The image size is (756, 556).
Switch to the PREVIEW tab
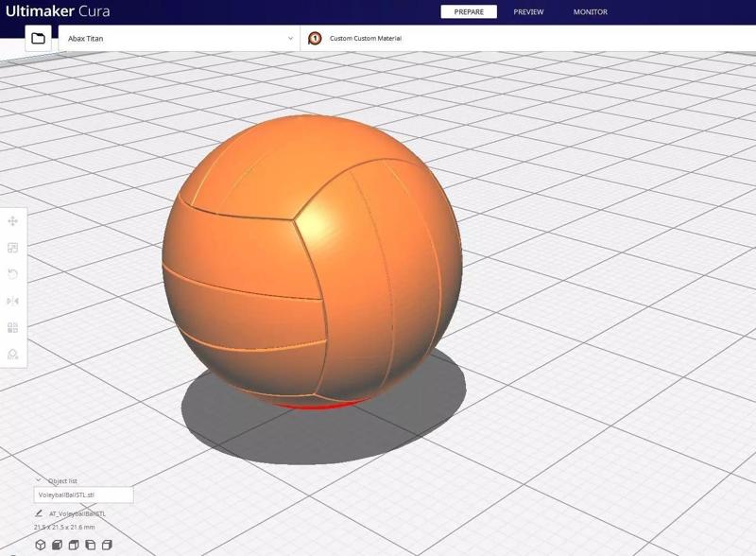[x=527, y=12]
